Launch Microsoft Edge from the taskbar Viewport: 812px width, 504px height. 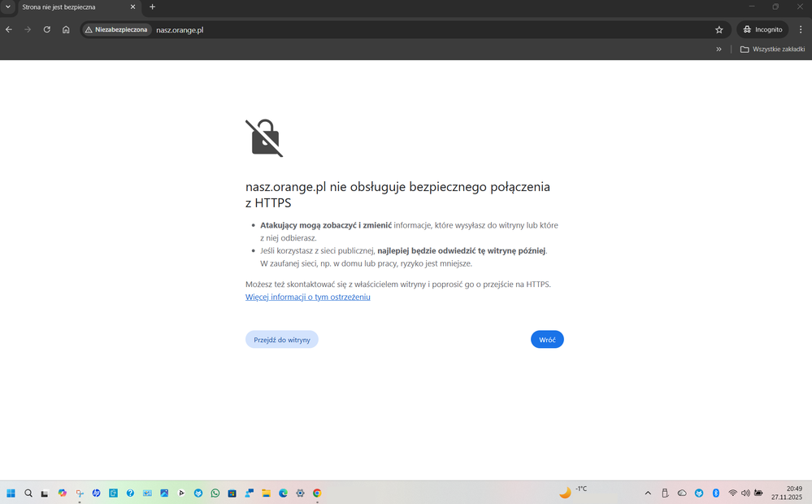point(283,493)
